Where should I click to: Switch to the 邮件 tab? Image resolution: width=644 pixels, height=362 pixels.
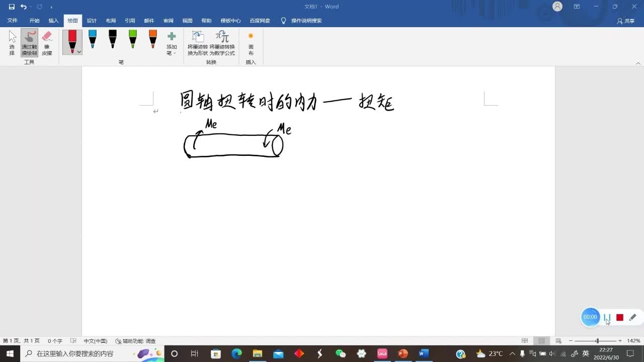[149, 21]
